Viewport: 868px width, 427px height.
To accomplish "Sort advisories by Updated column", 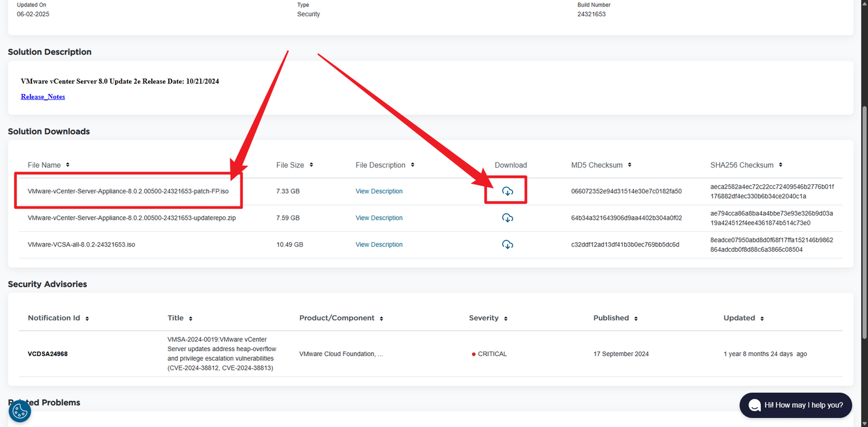I will pos(762,319).
